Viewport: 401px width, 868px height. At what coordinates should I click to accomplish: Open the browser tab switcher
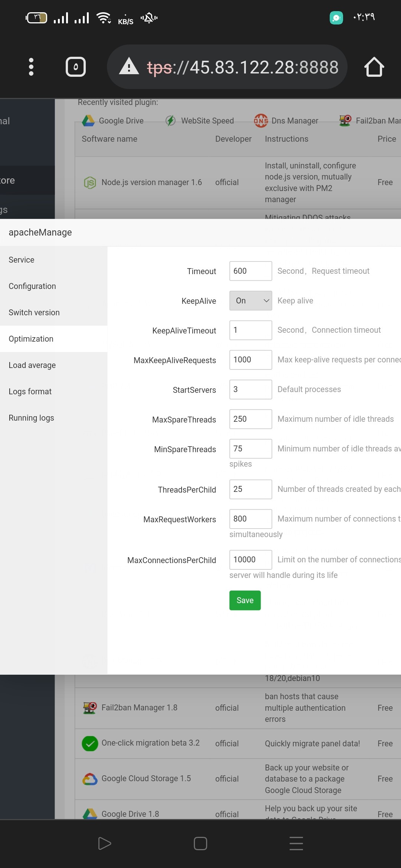pyautogui.click(x=76, y=67)
